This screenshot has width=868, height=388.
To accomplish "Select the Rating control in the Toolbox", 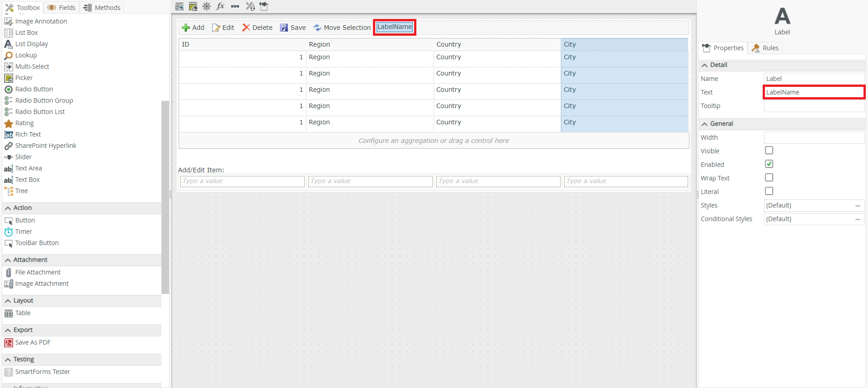I will [x=24, y=123].
